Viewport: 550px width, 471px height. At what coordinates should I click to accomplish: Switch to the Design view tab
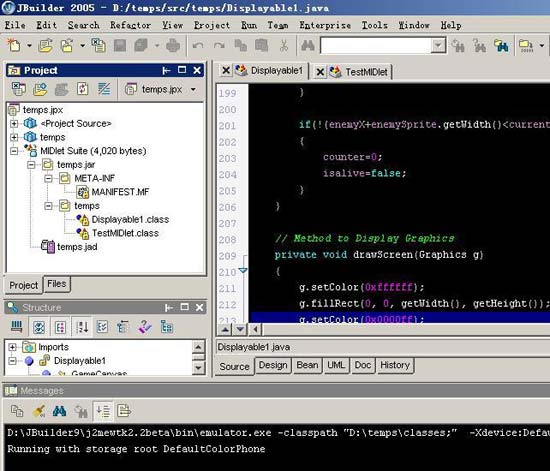coord(273,365)
